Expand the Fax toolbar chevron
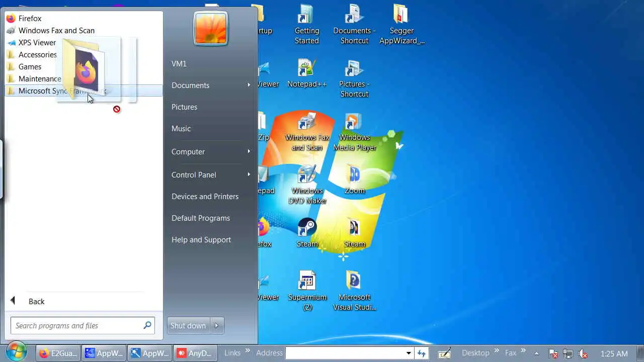This screenshot has height=362, width=644. point(523,350)
